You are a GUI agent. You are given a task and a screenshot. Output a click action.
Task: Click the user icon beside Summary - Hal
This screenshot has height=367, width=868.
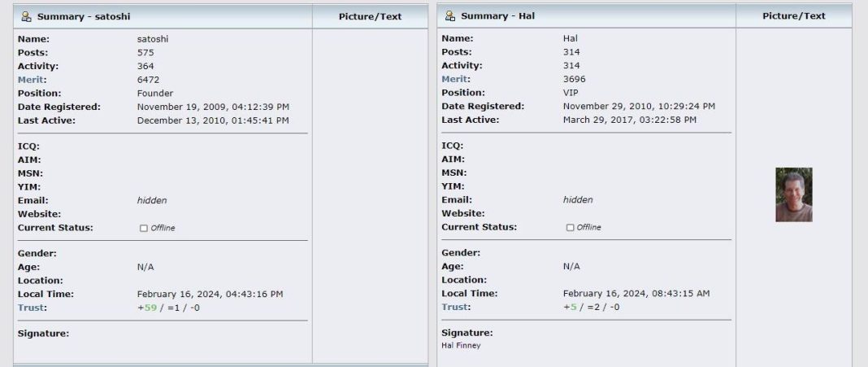(x=450, y=16)
